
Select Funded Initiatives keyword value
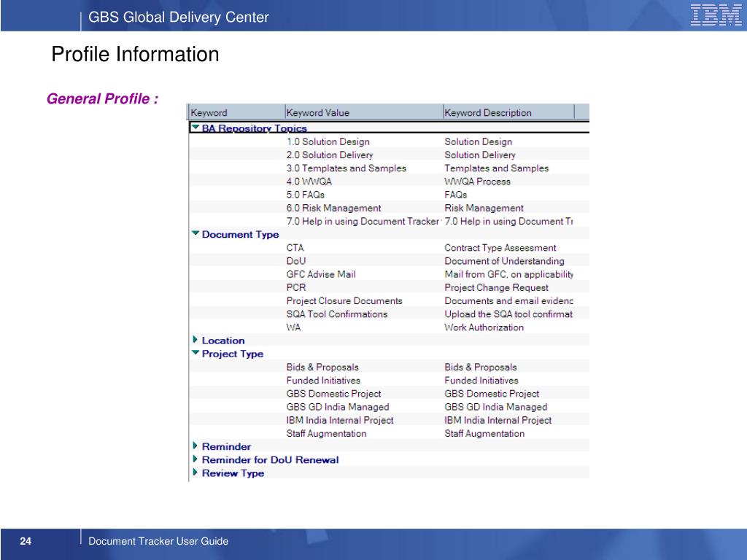tap(323, 381)
